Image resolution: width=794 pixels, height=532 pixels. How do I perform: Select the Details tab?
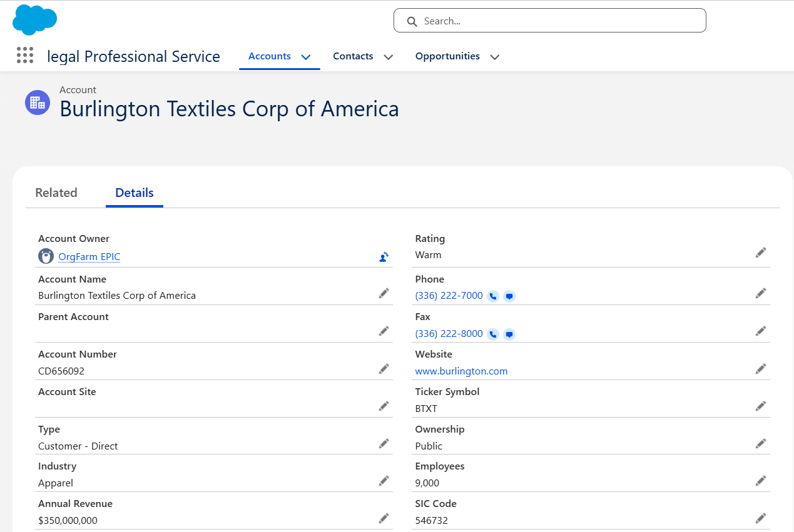point(135,193)
